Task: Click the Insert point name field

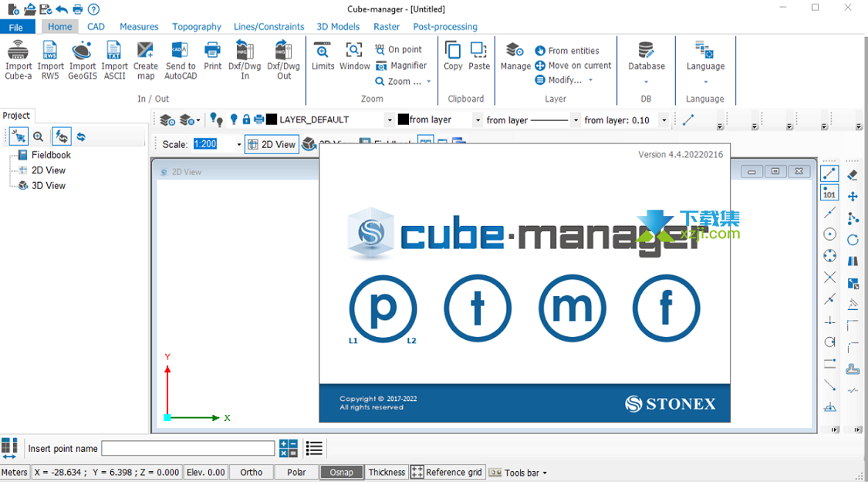Action: (x=188, y=449)
